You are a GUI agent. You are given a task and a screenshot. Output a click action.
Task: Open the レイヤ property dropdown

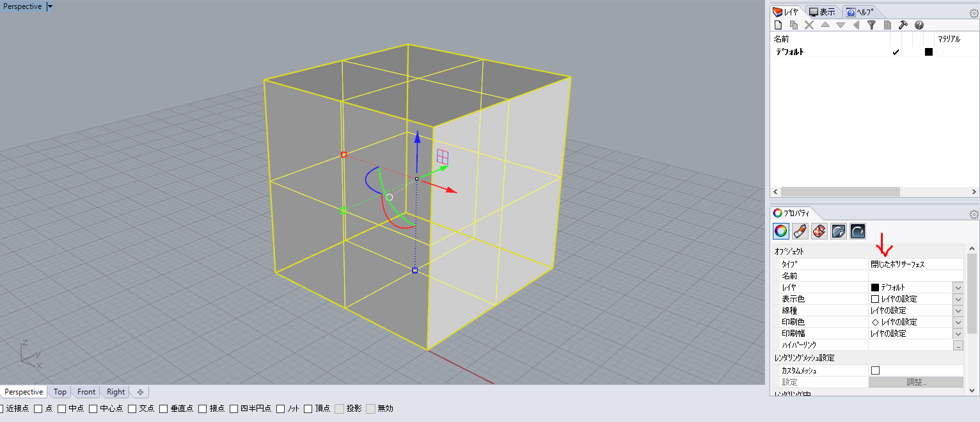pyautogui.click(x=958, y=287)
